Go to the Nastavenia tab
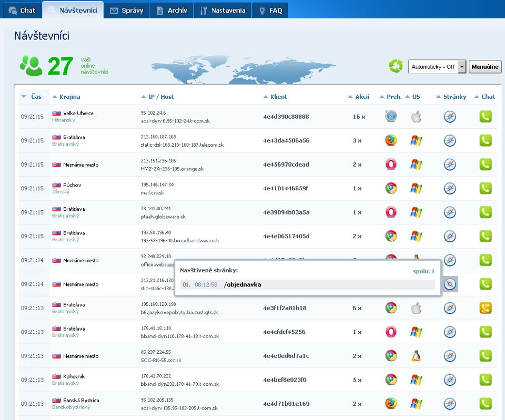 tap(223, 11)
